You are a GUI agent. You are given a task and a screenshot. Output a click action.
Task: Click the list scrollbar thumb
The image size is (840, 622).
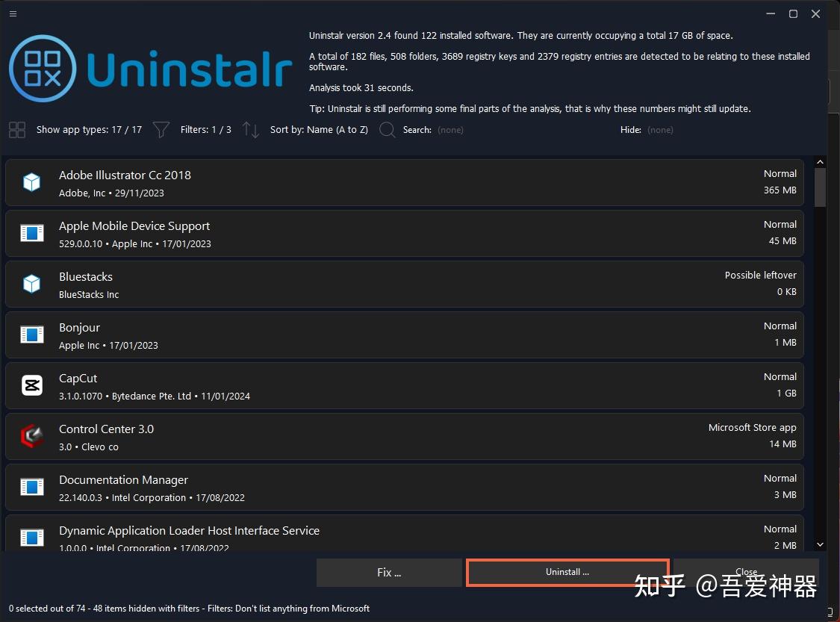820,187
